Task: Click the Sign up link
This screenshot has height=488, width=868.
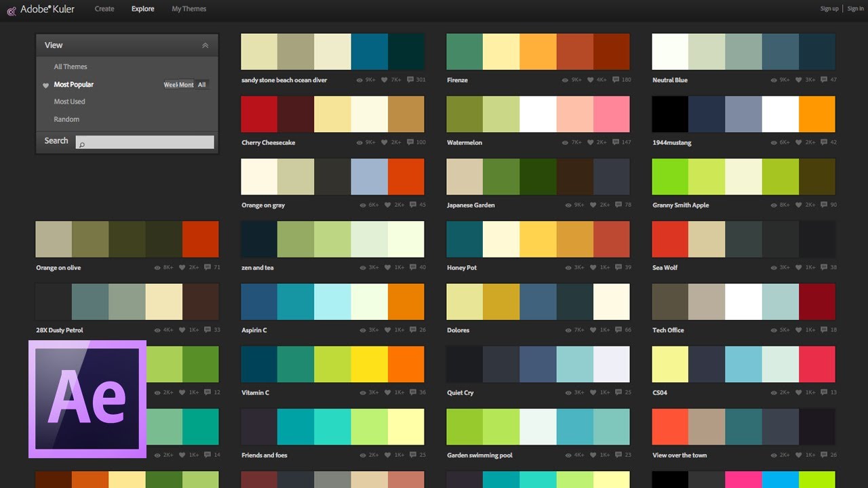Action: tap(829, 9)
